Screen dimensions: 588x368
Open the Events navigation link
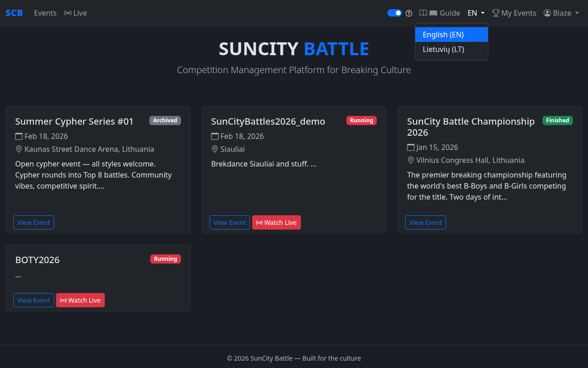tap(45, 13)
